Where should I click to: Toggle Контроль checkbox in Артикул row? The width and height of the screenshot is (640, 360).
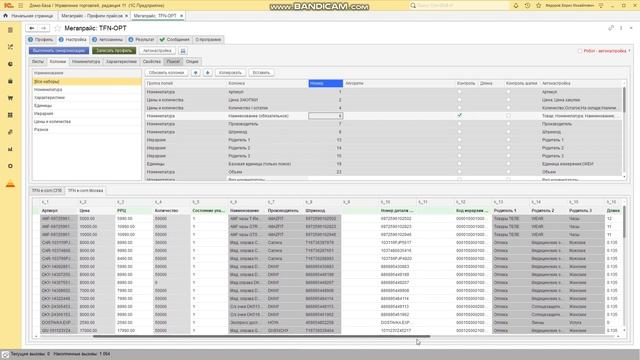(460, 92)
